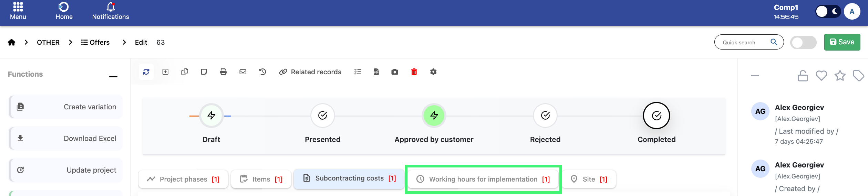Open the OTHER breadcrumb

[x=48, y=42]
